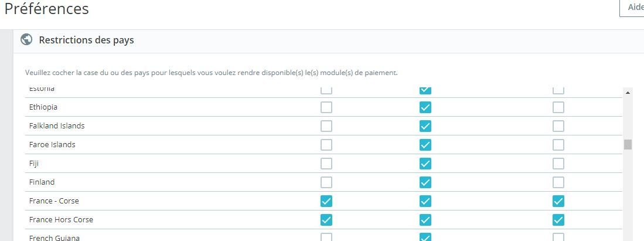Check Ethiopia's first payment module checkbox

point(326,107)
